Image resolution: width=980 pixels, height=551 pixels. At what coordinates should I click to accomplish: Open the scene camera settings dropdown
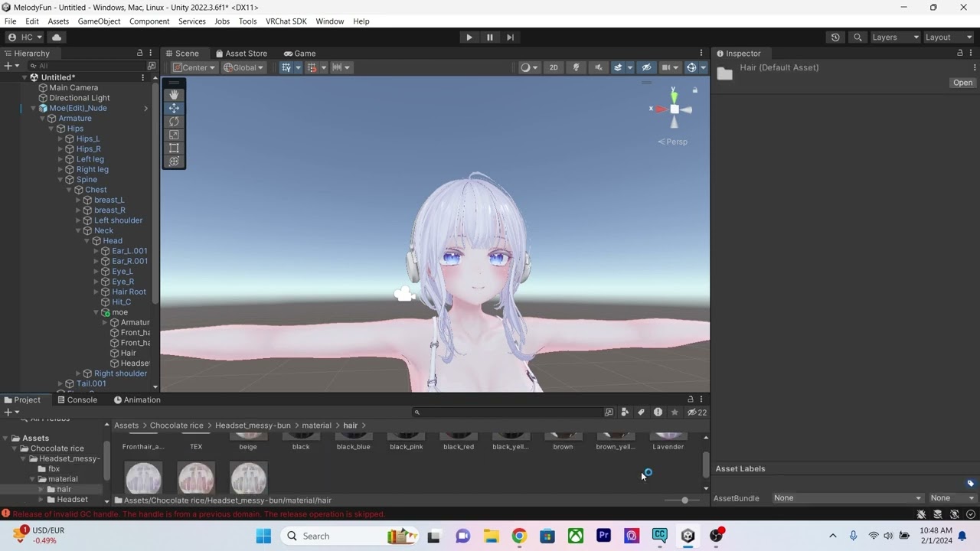point(670,67)
